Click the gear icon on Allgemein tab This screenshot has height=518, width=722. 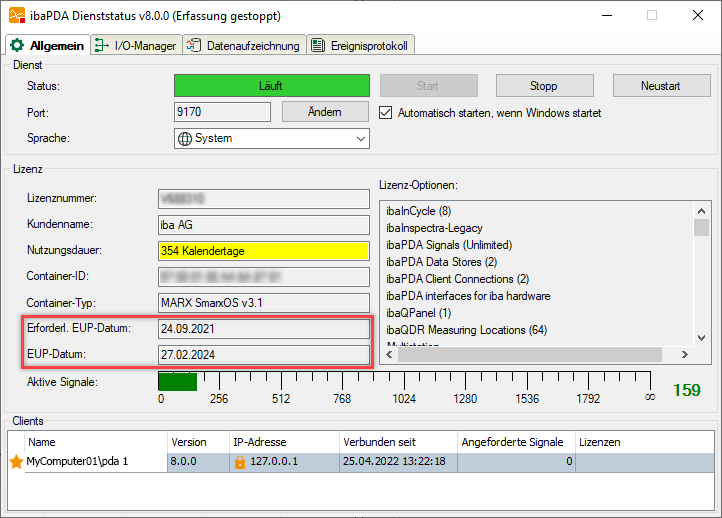tap(17, 46)
